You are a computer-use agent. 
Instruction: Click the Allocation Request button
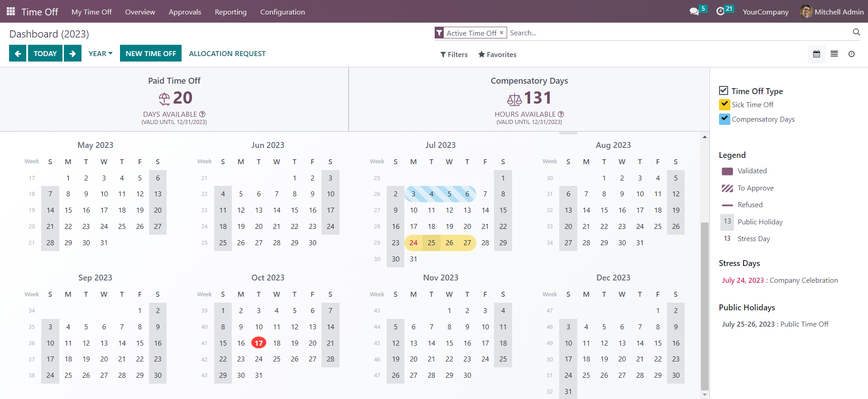coord(227,53)
